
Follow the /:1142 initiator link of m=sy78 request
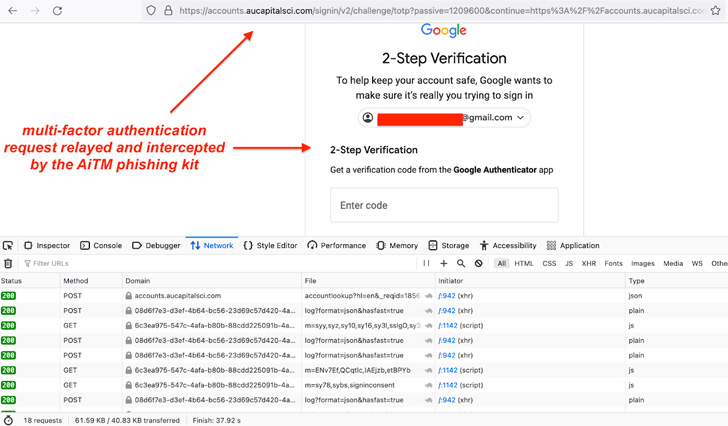[x=448, y=385]
